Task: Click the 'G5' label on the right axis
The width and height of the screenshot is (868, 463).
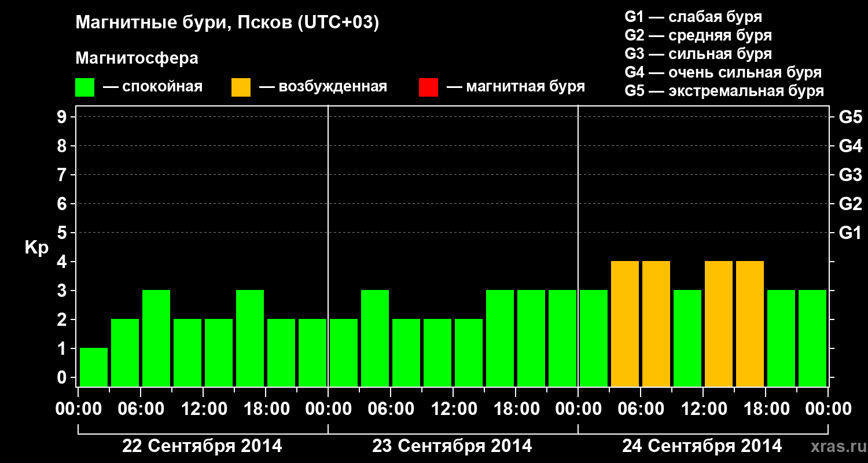Action: (x=850, y=117)
